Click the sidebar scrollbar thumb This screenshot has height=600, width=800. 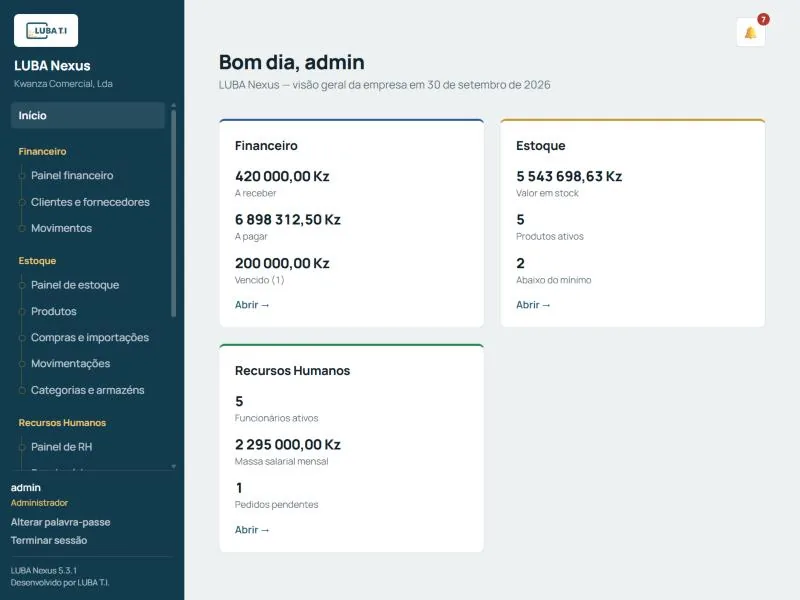coord(173,213)
